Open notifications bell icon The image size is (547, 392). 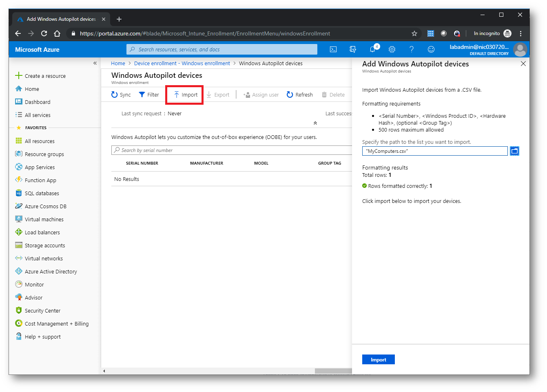tap(372, 49)
